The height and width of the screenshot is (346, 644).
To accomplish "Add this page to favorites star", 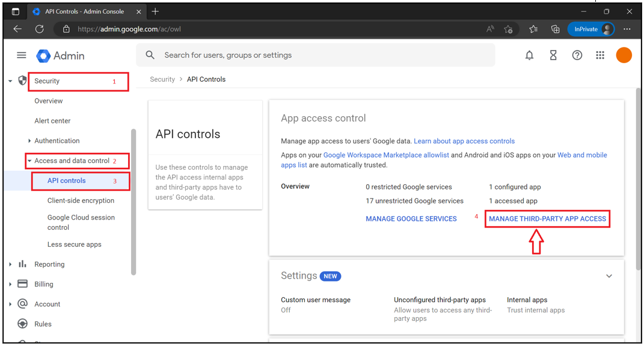I will click(509, 29).
